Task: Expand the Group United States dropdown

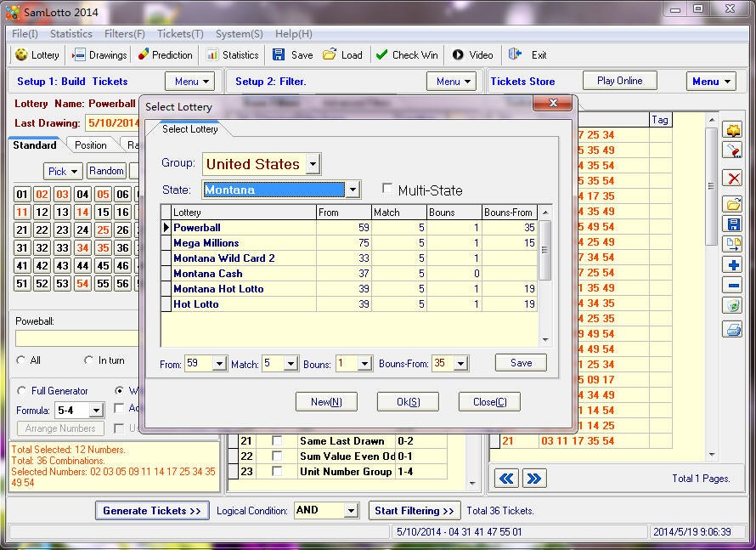Action: (313, 164)
